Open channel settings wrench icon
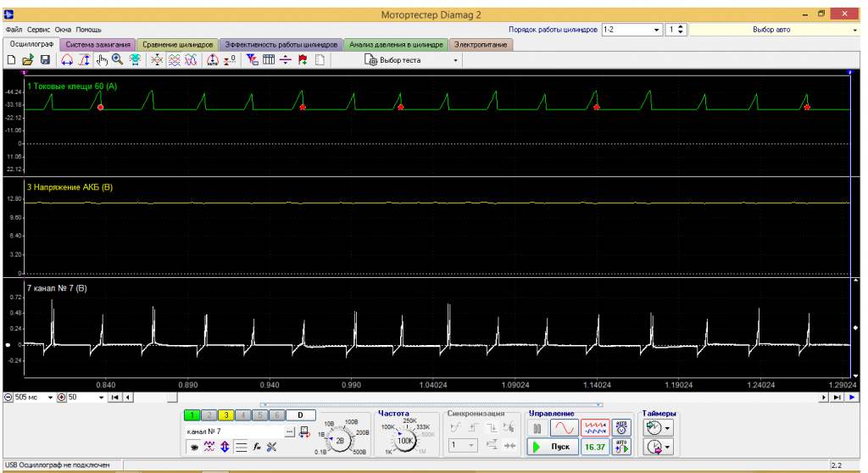Screen dimensions: 868x473 [272, 447]
